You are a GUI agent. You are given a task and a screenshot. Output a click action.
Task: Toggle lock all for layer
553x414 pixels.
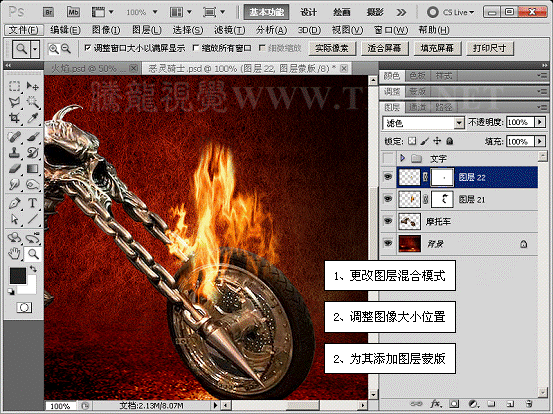(x=450, y=141)
